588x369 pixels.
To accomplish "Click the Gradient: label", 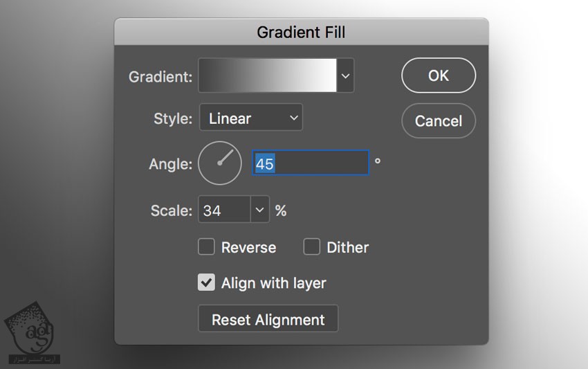I will point(160,77).
